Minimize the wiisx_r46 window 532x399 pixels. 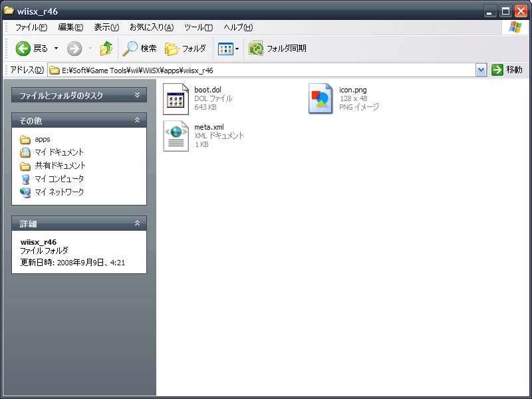coord(489,11)
